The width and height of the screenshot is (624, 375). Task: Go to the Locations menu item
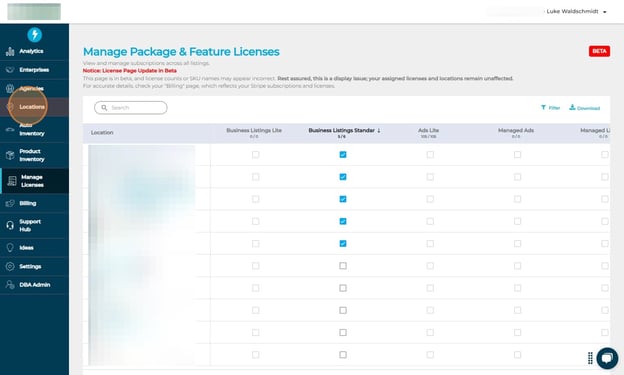(x=34, y=107)
